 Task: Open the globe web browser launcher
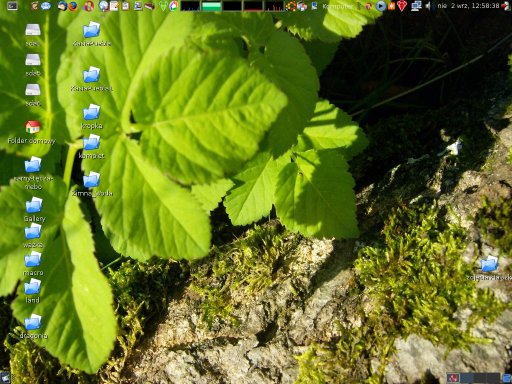click(104, 6)
